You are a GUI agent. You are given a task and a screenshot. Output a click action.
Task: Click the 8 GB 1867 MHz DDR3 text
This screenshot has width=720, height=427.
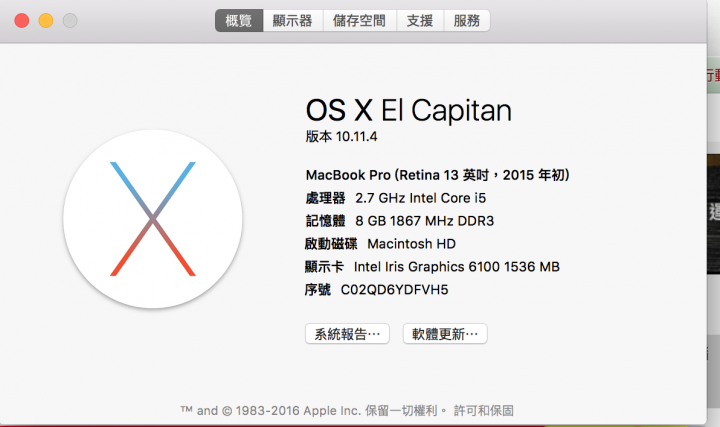click(425, 221)
